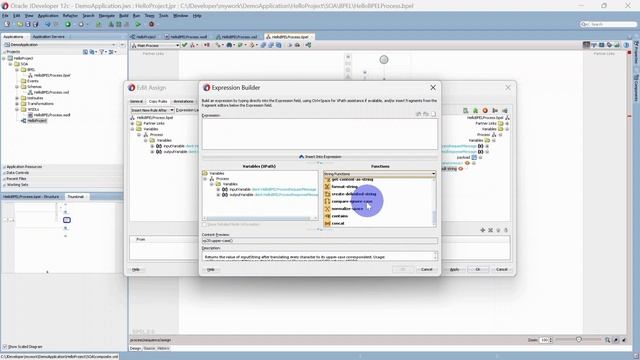This screenshot has height=360, width=640.
Task: Toggle the Show Scaled Diagram checkbox
Action: 5,347
